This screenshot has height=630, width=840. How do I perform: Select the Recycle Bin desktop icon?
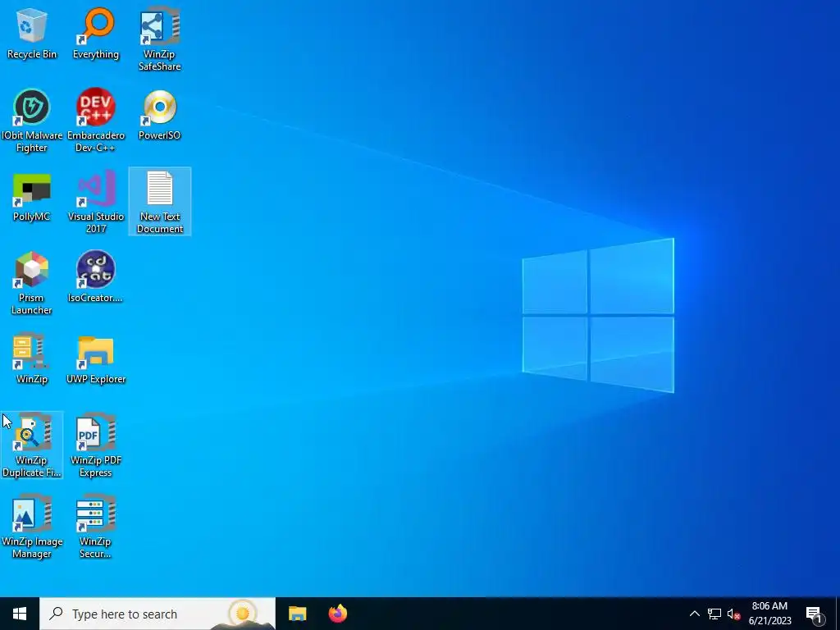32,33
